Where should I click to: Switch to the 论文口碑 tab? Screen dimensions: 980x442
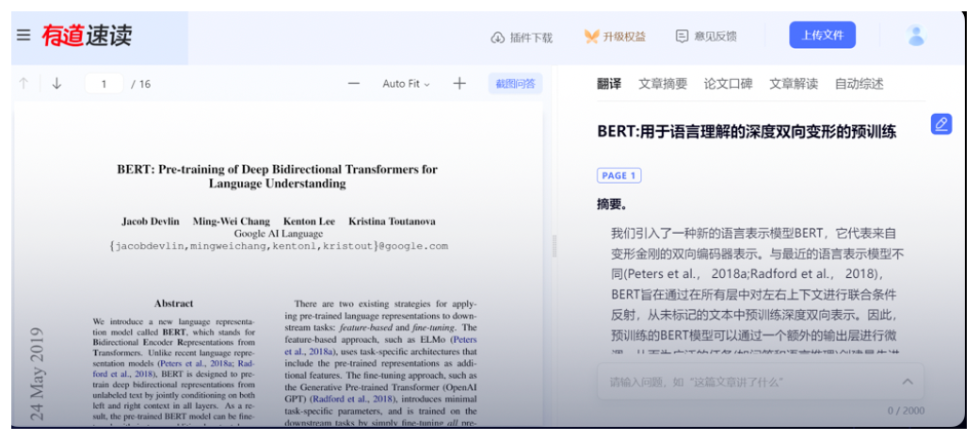(x=728, y=84)
